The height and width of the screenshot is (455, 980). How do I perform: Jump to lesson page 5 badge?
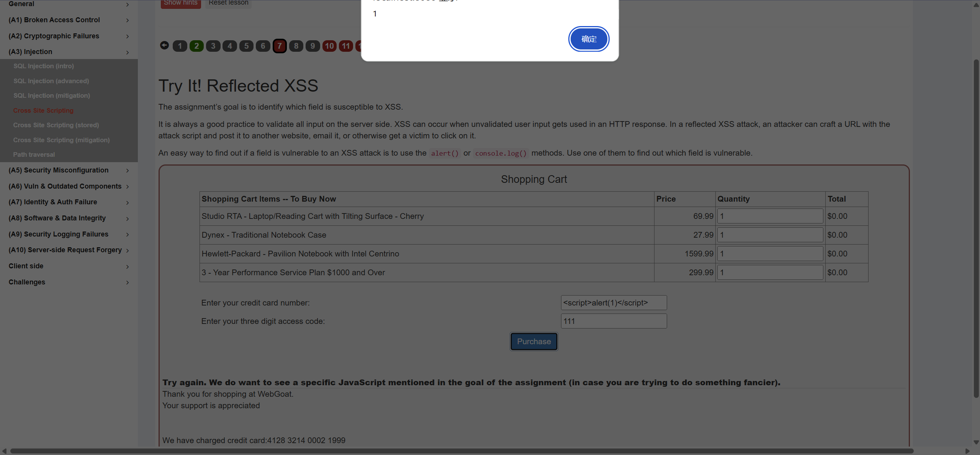[246, 46]
